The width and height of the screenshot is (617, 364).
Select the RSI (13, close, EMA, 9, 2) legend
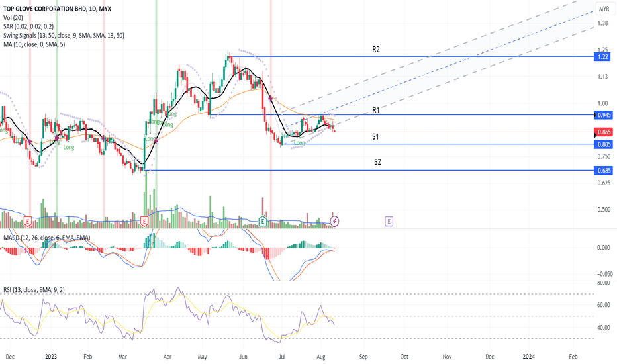34,290
